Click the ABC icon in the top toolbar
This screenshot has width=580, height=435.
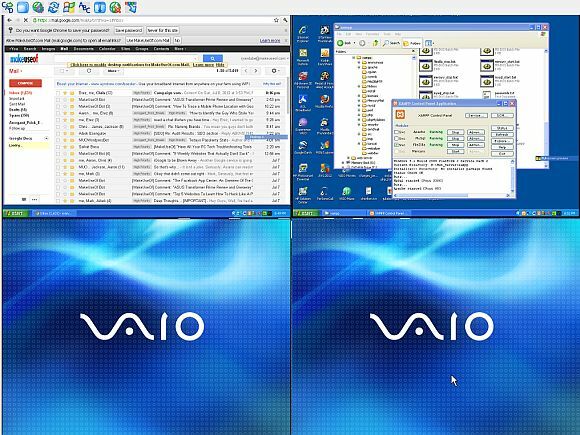(84, 7)
